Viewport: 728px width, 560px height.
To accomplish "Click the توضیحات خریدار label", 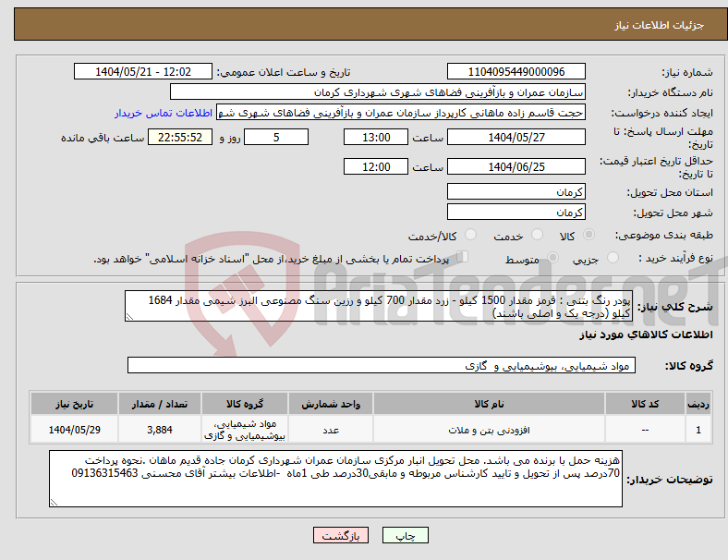I will (x=670, y=480).
